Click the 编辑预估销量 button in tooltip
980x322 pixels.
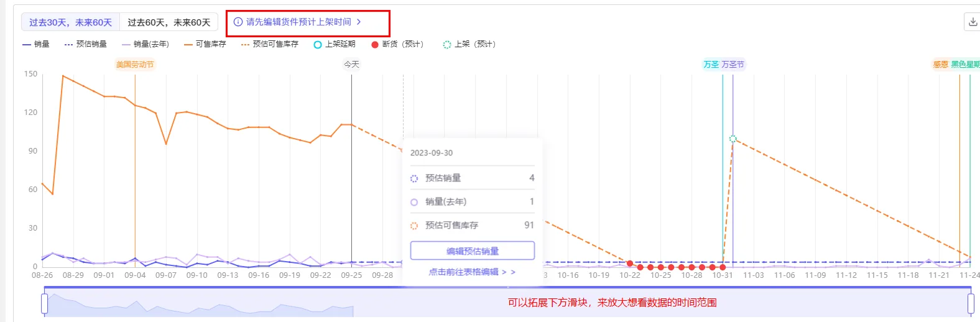[473, 251]
